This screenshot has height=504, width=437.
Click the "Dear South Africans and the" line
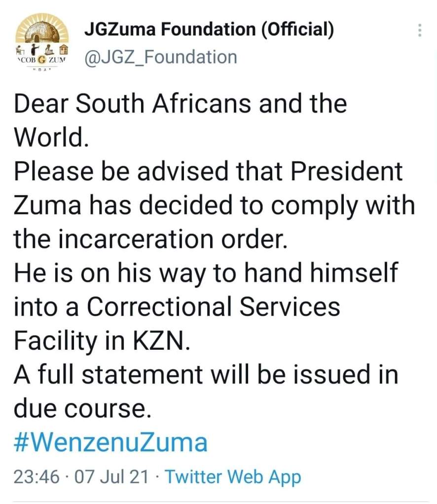click(x=180, y=105)
